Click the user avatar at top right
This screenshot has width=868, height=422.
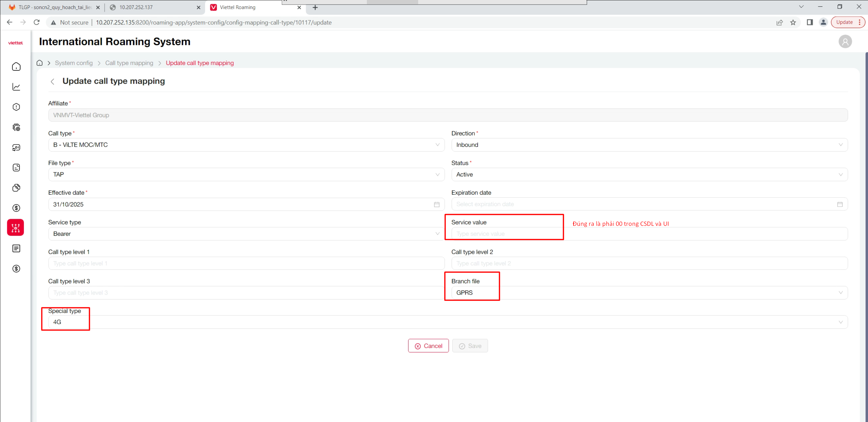[x=845, y=42]
